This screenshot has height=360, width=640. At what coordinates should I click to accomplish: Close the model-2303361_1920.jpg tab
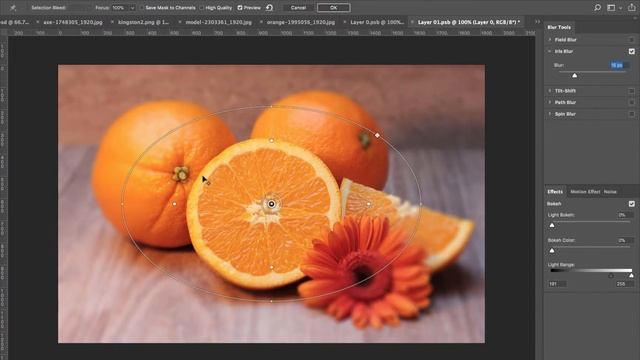coord(180,22)
